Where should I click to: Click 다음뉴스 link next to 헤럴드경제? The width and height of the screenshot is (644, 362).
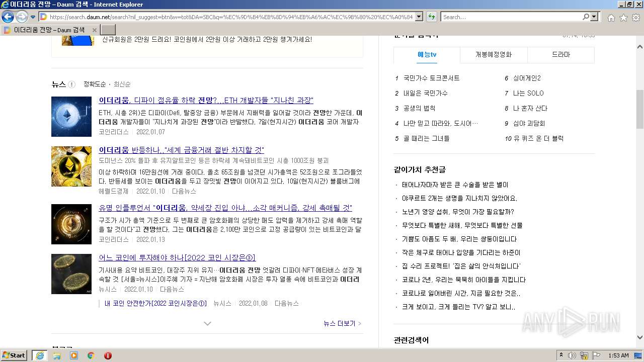184,192
